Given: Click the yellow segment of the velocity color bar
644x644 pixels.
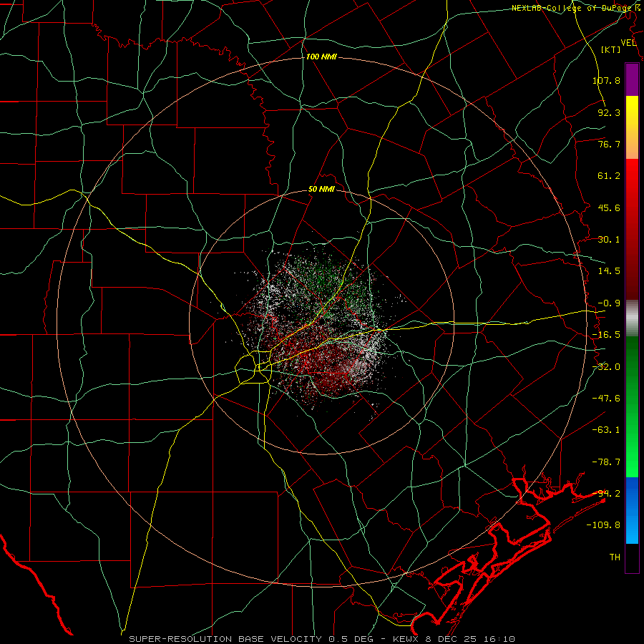Looking at the screenshot, I should point(632,111).
